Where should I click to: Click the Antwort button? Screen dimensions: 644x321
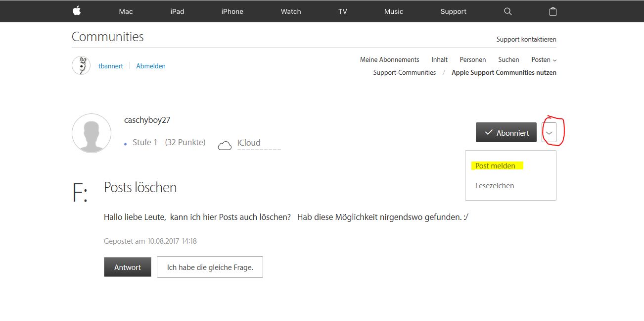point(128,267)
